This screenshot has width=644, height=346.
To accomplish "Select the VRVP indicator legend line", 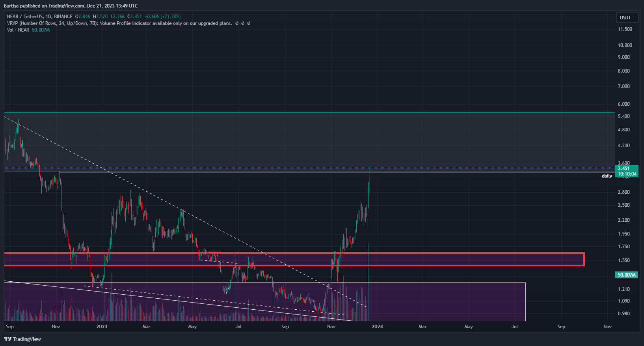I will [128, 23].
